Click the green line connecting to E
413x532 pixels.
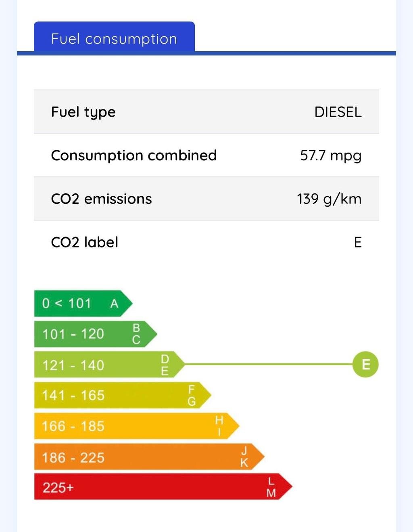(x=269, y=364)
